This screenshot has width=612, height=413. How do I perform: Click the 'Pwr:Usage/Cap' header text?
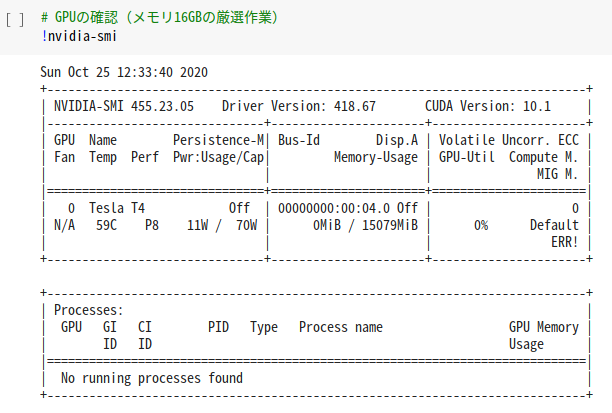[219, 157]
